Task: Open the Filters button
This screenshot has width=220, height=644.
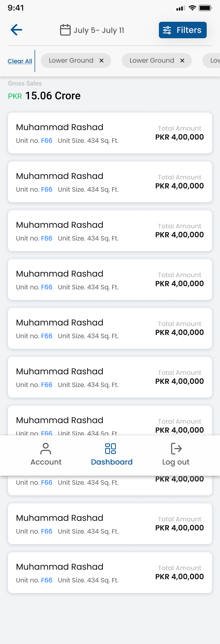Action: pyautogui.click(x=183, y=30)
